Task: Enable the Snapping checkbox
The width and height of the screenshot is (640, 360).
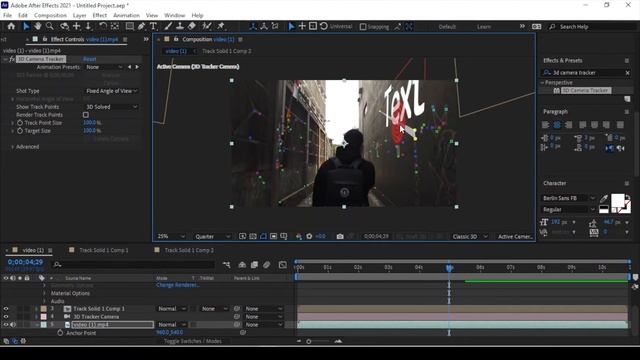Action: pyautogui.click(x=362, y=27)
